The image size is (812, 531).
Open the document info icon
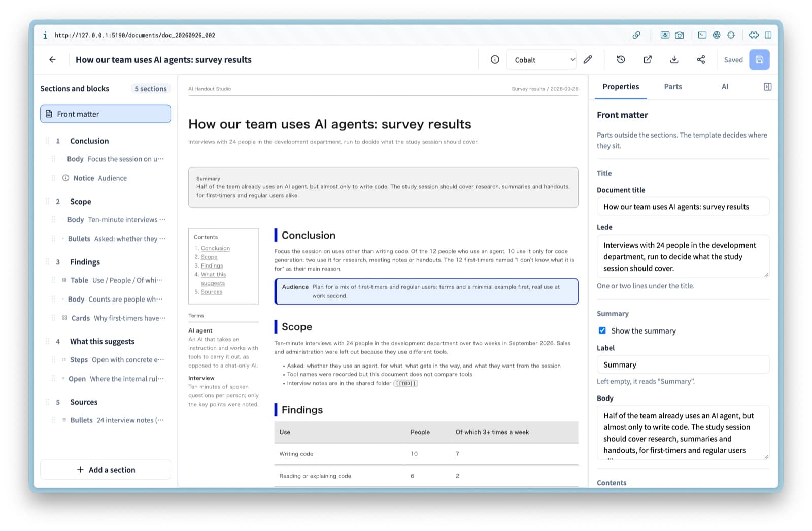click(495, 60)
